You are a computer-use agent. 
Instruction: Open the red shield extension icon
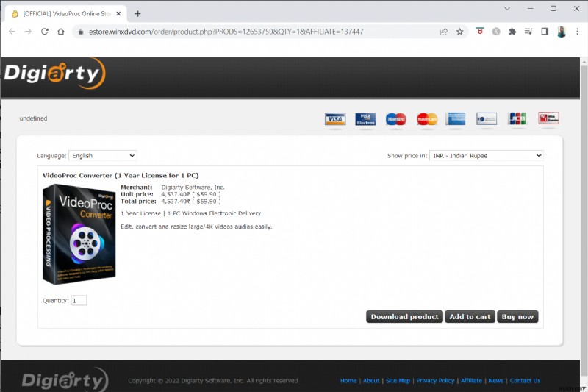pos(480,31)
